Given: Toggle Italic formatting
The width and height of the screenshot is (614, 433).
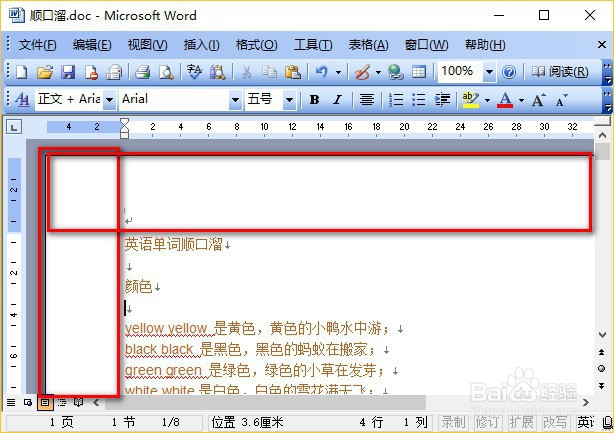Looking at the screenshot, I should (338, 100).
